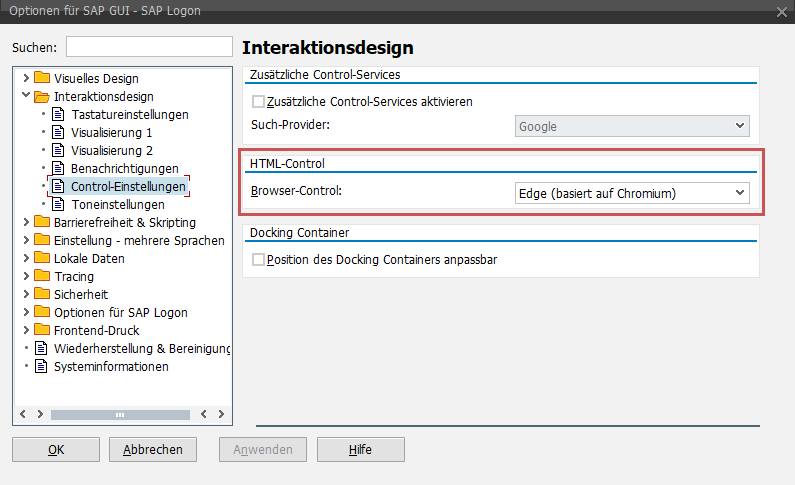Click the Toneinstellungen document icon
Viewport: 795px width, 485px height.
58,204
